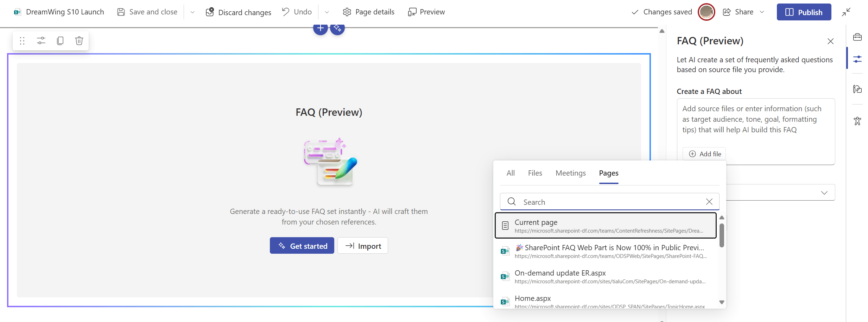
Task: Open Page details
Action: coord(368,12)
